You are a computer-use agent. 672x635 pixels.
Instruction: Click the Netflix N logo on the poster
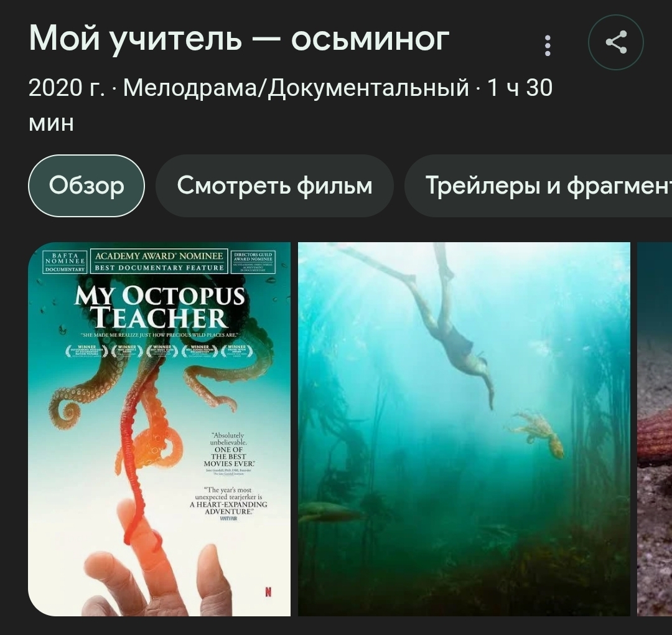(x=268, y=591)
